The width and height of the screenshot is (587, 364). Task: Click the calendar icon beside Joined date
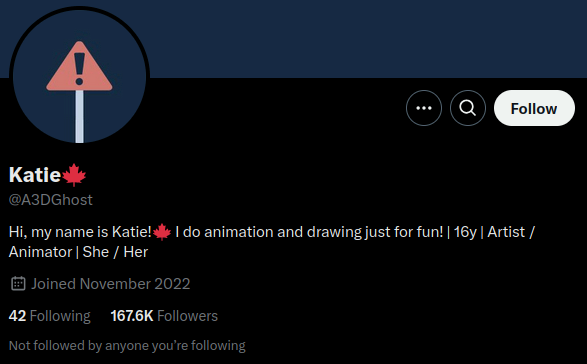point(18,284)
